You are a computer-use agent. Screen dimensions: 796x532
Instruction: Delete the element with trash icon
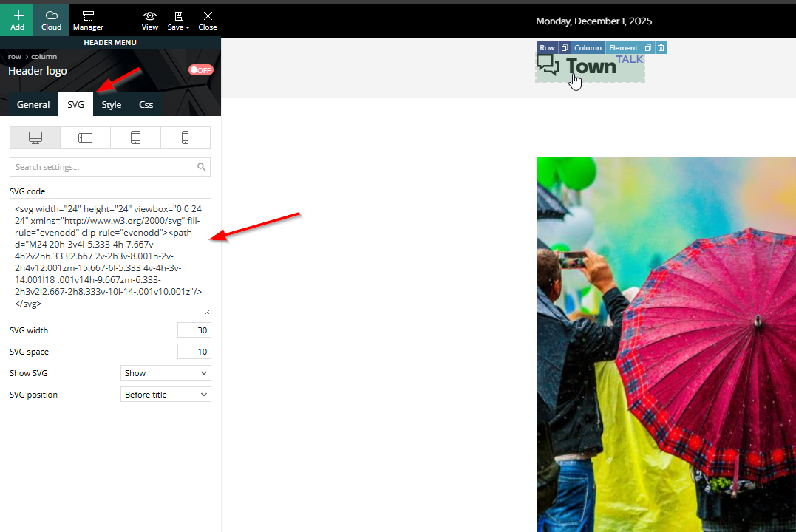point(661,48)
